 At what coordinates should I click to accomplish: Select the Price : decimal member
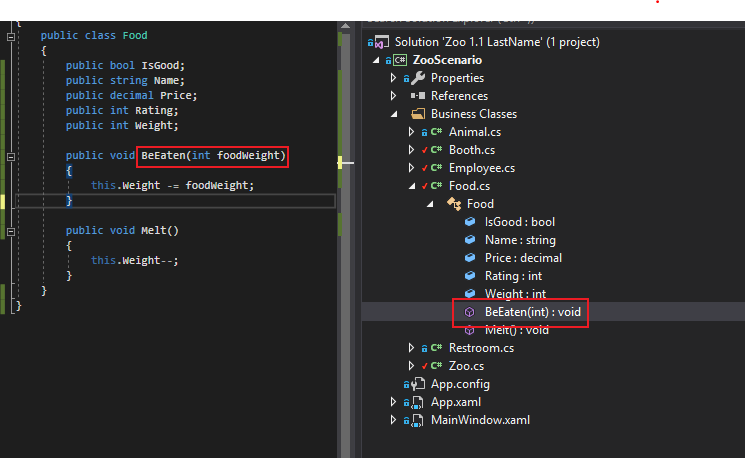523,258
